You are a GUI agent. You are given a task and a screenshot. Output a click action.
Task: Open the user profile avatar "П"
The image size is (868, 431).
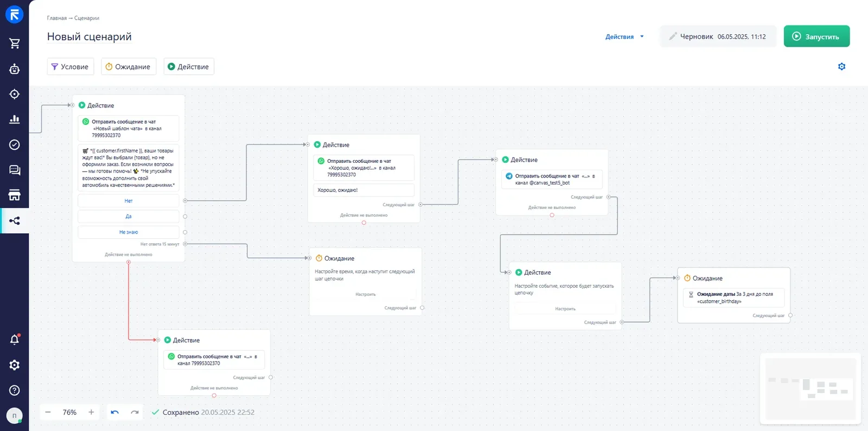(x=15, y=416)
